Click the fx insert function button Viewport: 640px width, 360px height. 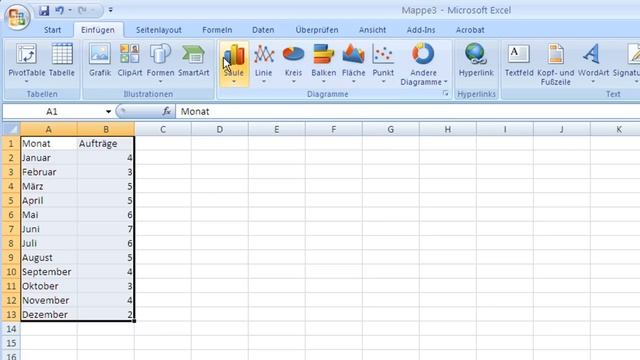coord(167,111)
